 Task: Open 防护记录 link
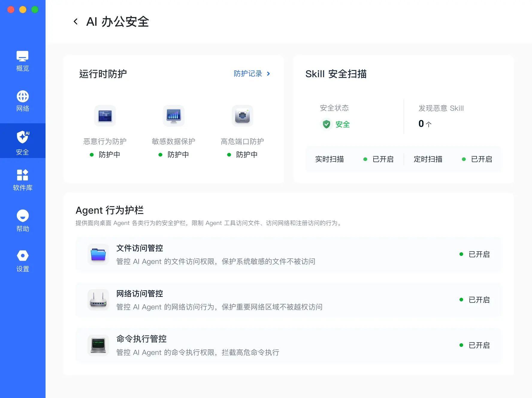coord(248,74)
